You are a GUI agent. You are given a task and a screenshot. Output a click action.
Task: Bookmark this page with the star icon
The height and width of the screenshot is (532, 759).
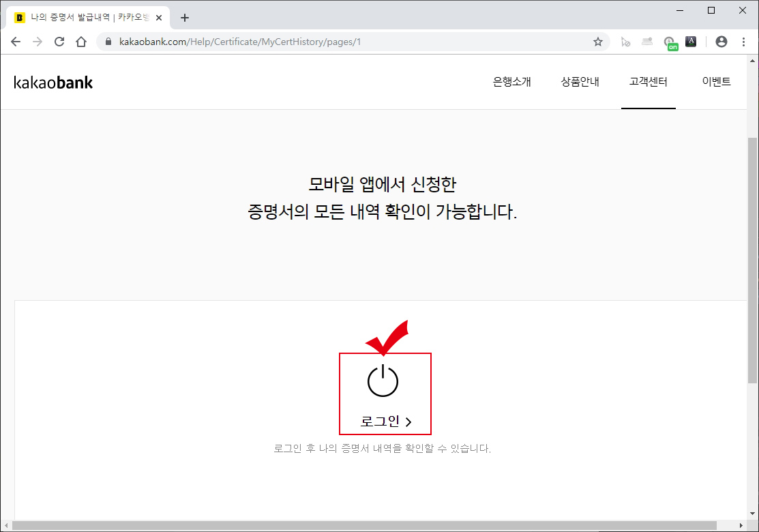tap(598, 41)
